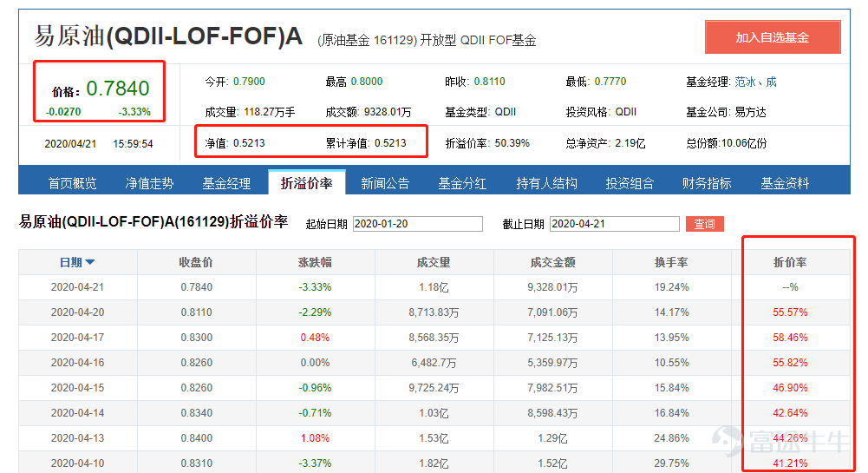Click the 起始日期 start date field
Viewport: 868px width, 473px height.
point(418,224)
